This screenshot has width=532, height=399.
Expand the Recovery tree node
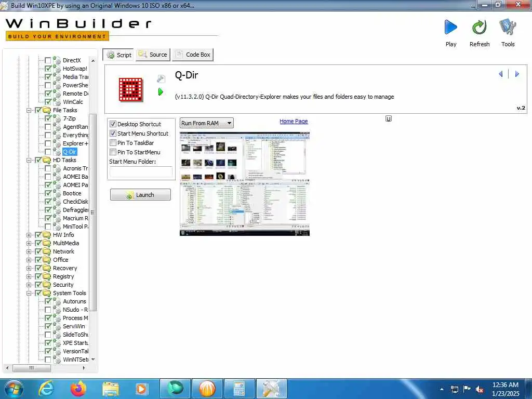tap(29, 268)
